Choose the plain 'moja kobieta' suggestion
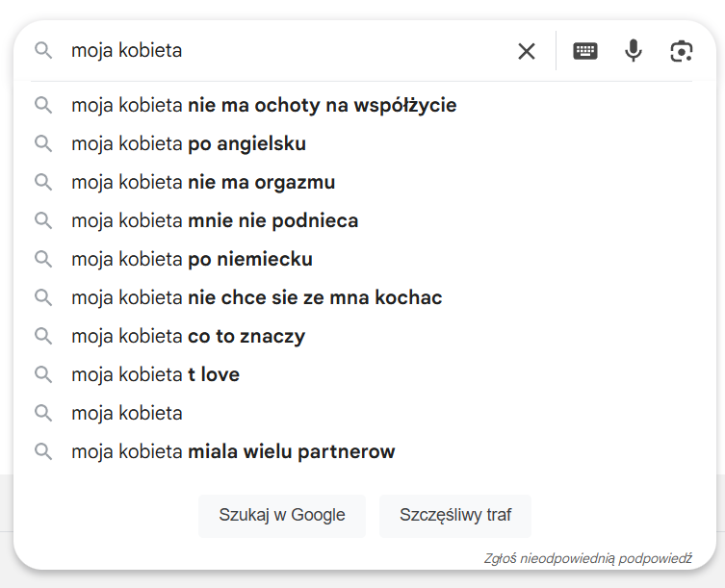Viewport: 725px width, 588px height. [x=126, y=413]
